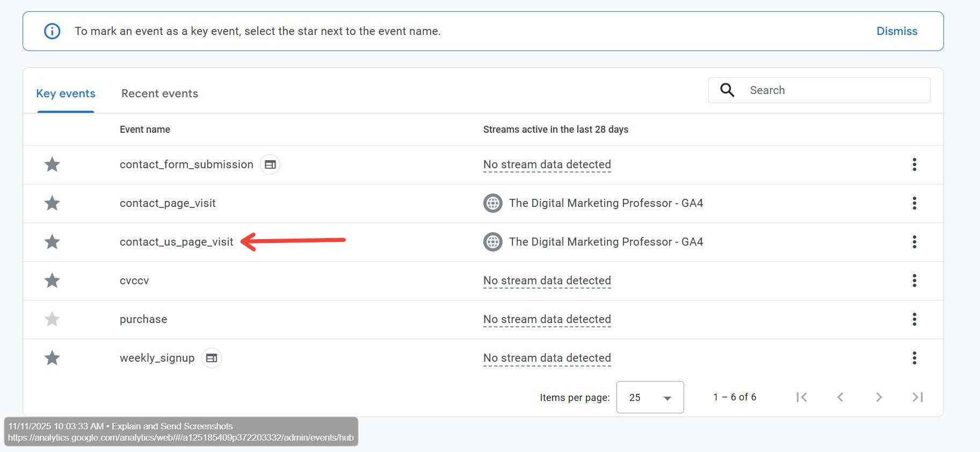This screenshot has width=980, height=452.
Task: Click the badge icon next to weekly_signup
Action: pos(212,358)
